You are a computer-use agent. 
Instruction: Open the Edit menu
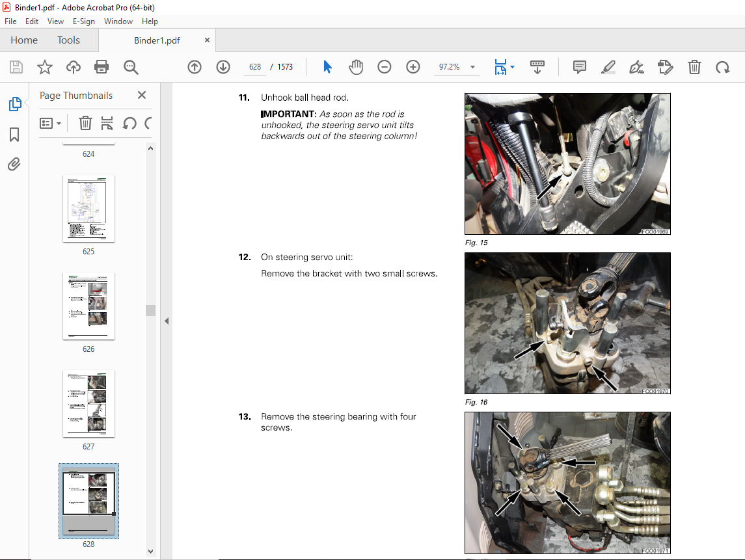pyautogui.click(x=32, y=21)
